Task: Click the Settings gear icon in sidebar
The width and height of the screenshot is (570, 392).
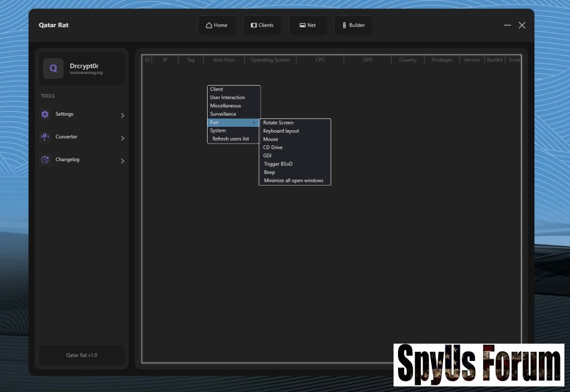Action: coord(45,114)
